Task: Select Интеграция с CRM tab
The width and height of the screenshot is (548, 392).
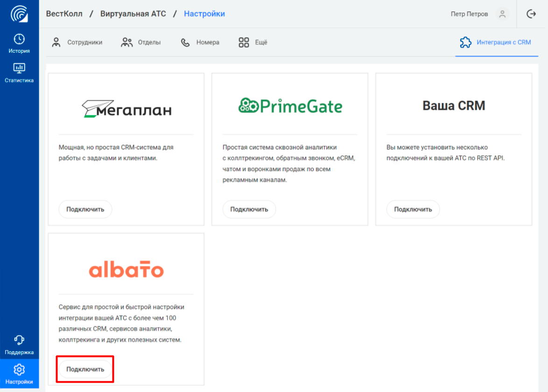Action: point(496,42)
